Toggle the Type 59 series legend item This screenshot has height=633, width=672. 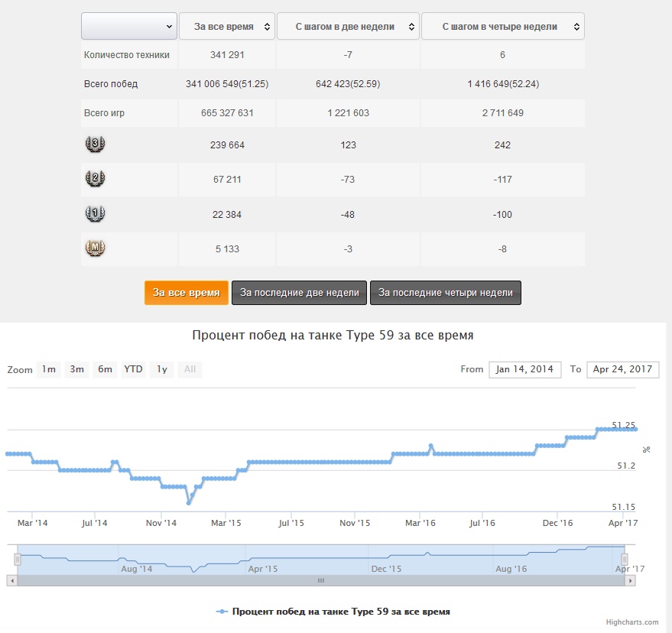pos(333,612)
